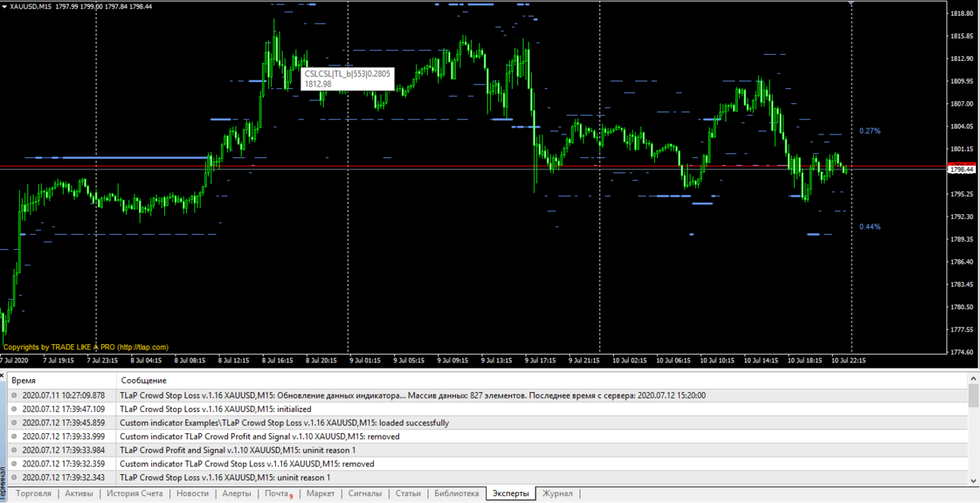980x503 pixels.
Task: Open the Библиотека tab
Action: [x=457, y=494]
